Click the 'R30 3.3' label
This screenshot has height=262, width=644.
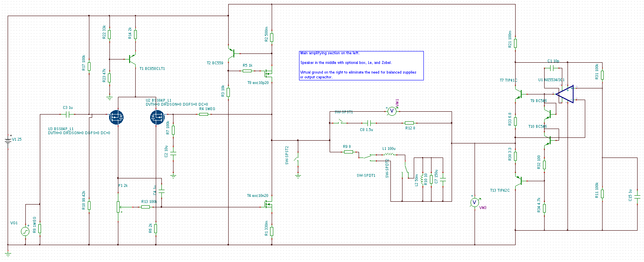point(510,154)
